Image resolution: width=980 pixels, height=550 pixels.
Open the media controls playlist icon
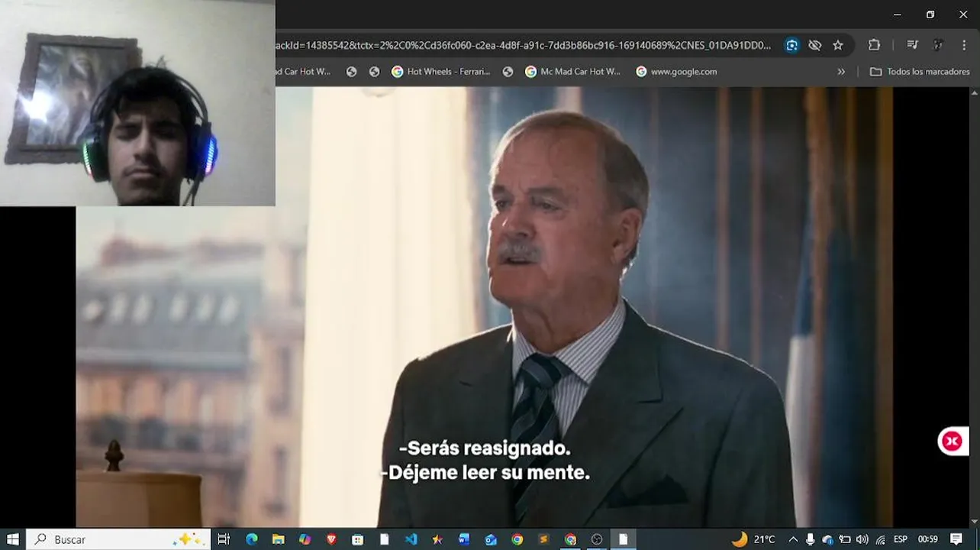912,45
